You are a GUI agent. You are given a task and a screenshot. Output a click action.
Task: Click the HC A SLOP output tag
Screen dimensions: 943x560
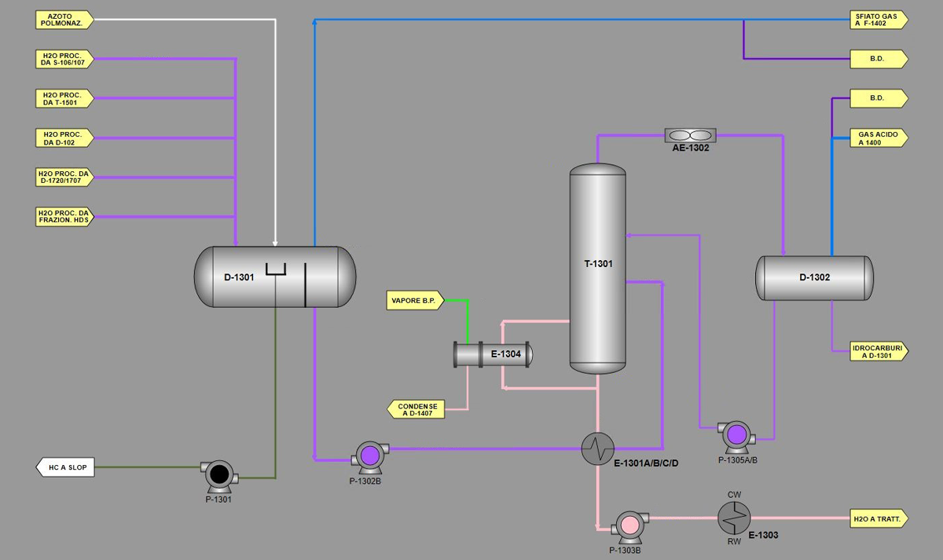tap(66, 468)
